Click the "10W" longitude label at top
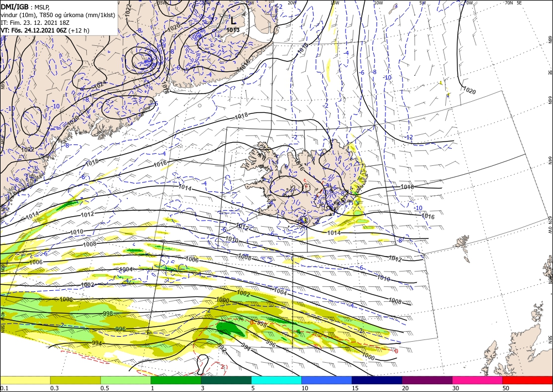 [x=378, y=3]
